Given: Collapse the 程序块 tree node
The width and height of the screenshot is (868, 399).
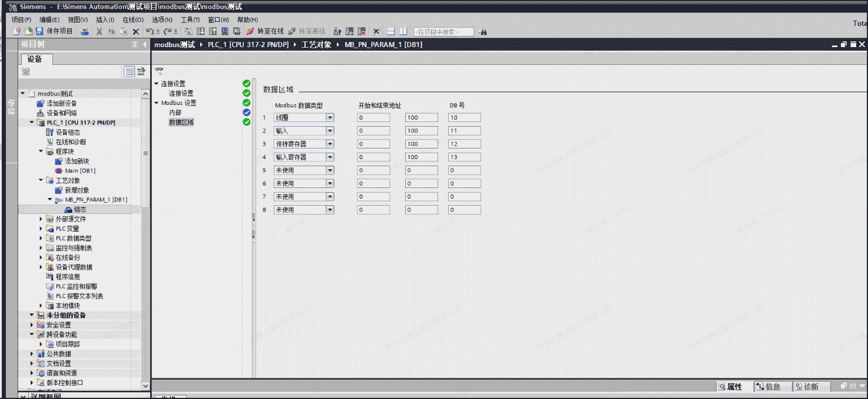Looking at the screenshot, I should pos(41,151).
